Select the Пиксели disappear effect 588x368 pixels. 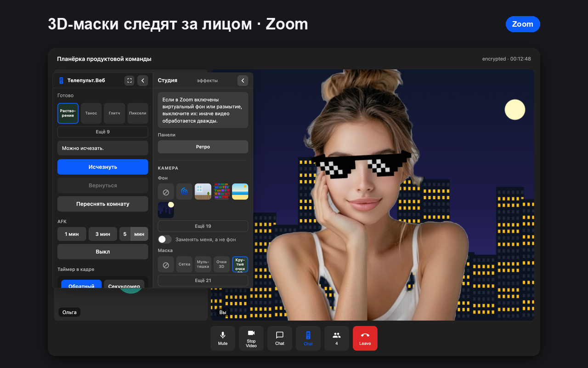click(x=138, y=113)
